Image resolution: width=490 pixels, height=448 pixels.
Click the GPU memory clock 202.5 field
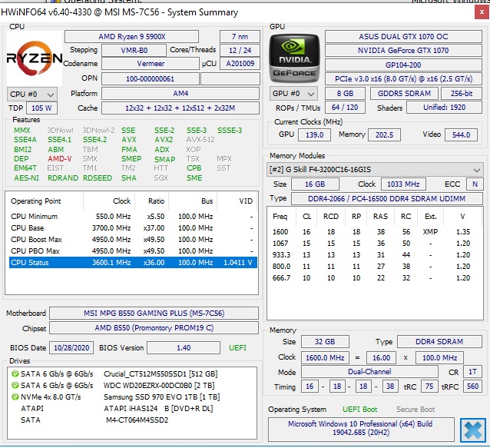pos(384,134)
